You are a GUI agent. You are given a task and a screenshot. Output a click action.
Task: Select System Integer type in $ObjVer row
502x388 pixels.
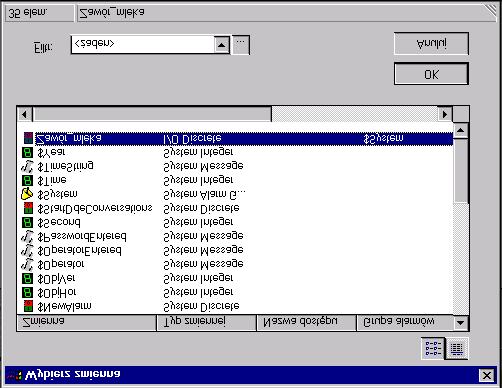point(198,278)
